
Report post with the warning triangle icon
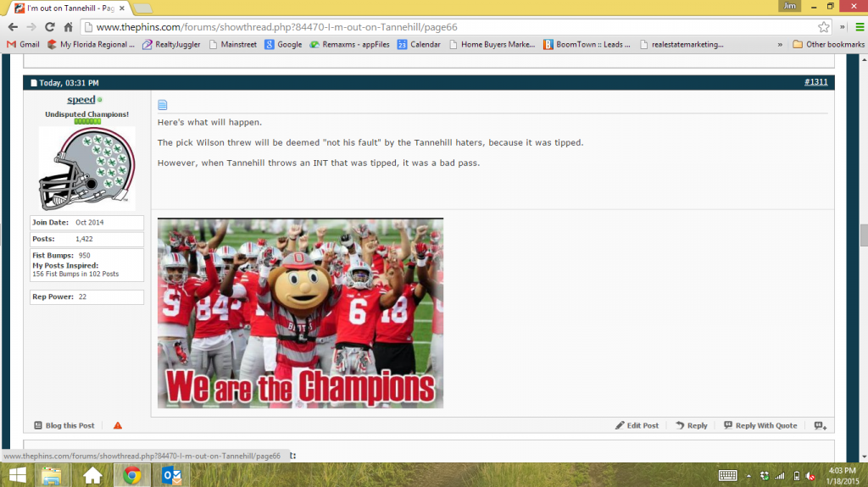pyautogui.click(x=117, y=425)
